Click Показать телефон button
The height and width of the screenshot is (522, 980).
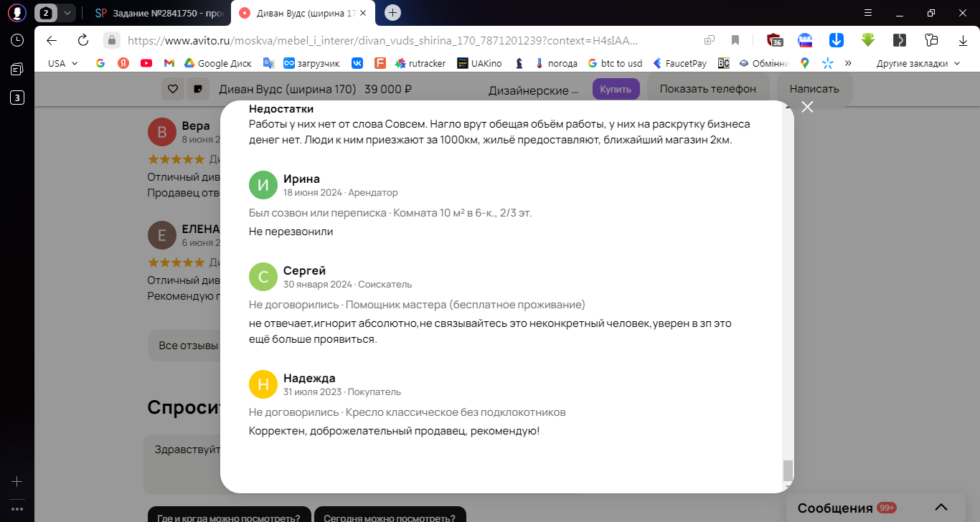[708, 89]
